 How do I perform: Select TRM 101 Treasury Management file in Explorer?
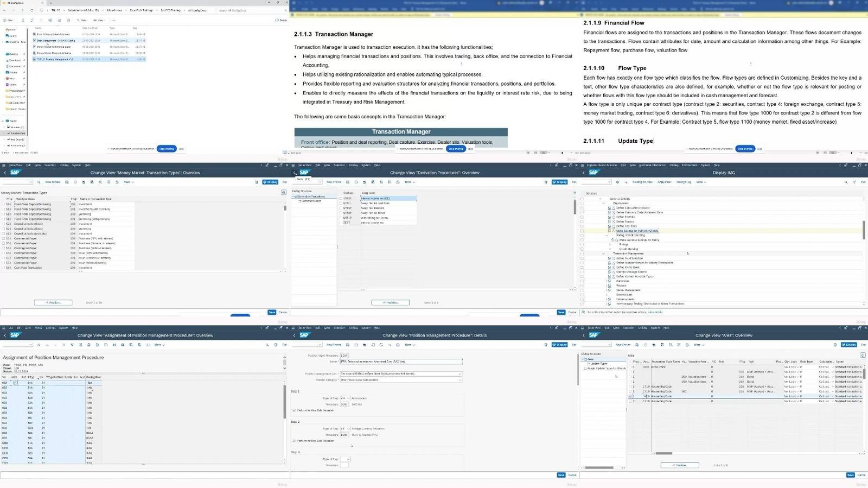89,59
